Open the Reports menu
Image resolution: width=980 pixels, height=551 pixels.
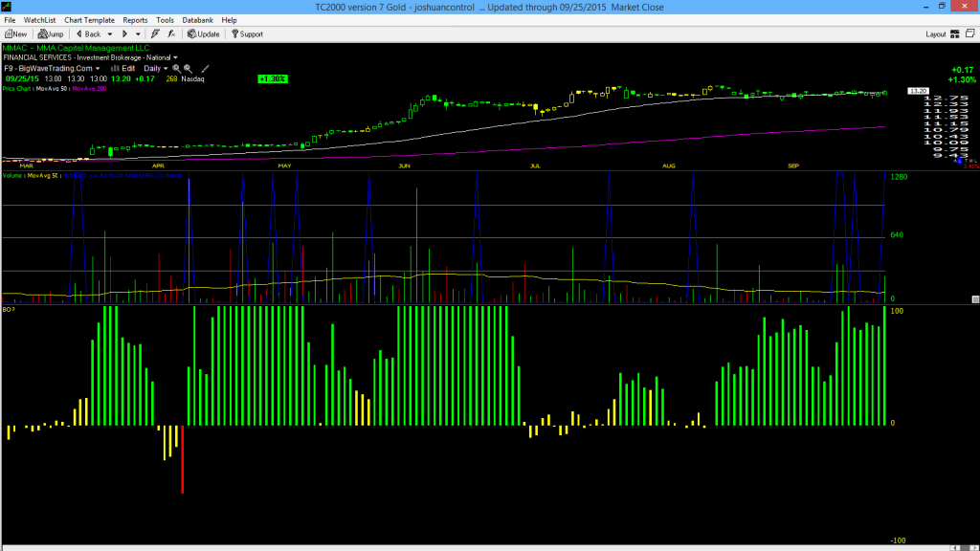(135, 20)
